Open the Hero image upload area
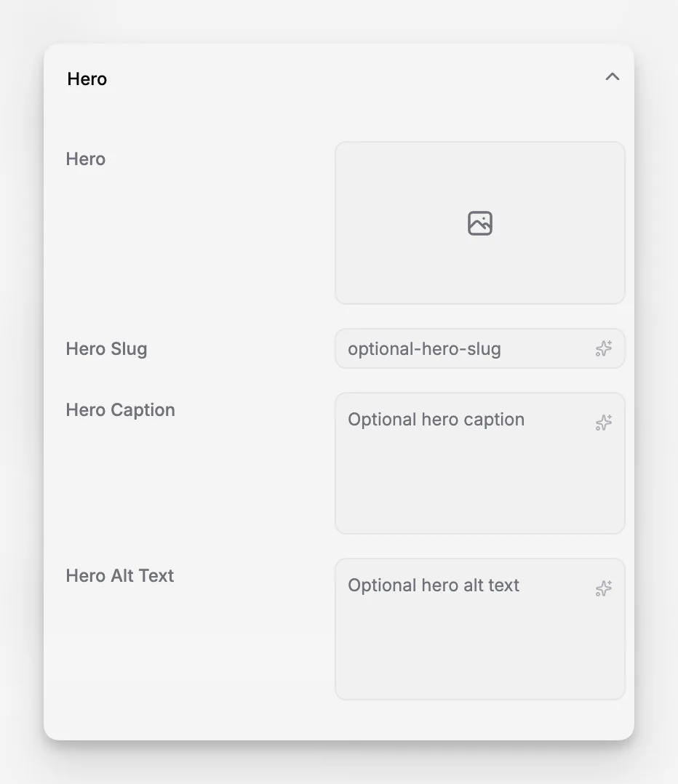This screenshot has height=784, width=678. tap(480, 223)
